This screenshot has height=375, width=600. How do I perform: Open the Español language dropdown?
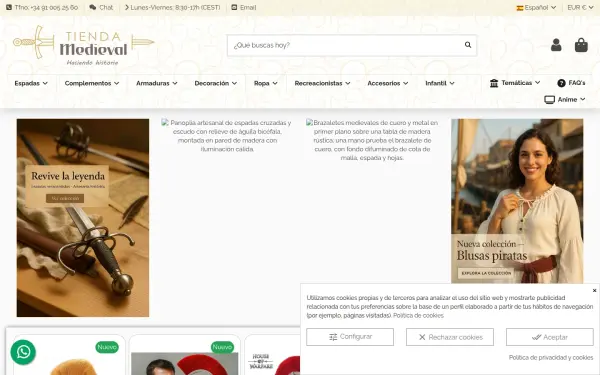pos(536,7)
